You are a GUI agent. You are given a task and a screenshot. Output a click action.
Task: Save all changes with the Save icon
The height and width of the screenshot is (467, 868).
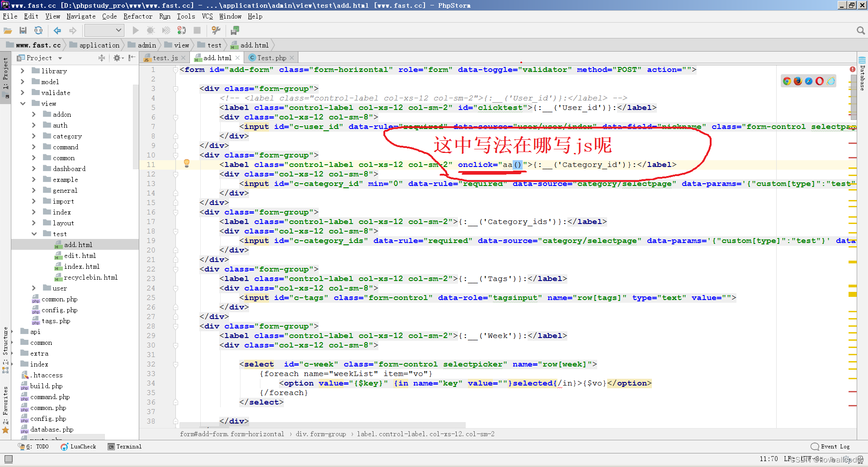(x=23, y=30)
